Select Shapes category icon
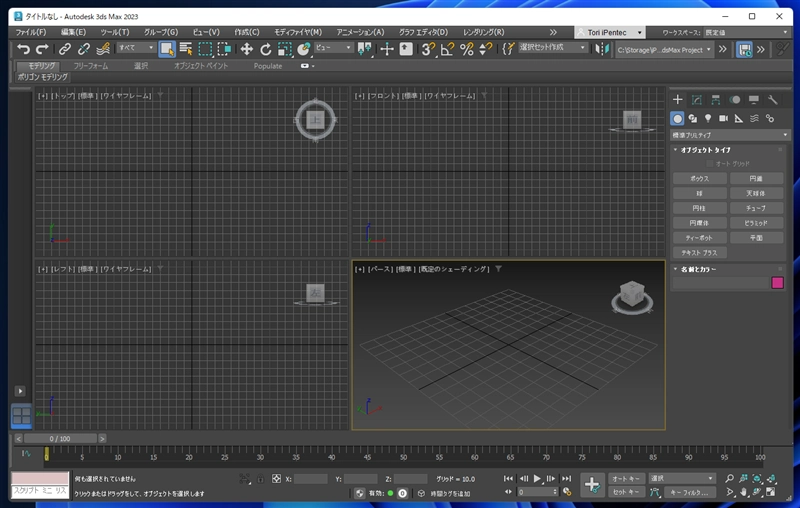This screenshot has height=508, width=800. [692, 118]
